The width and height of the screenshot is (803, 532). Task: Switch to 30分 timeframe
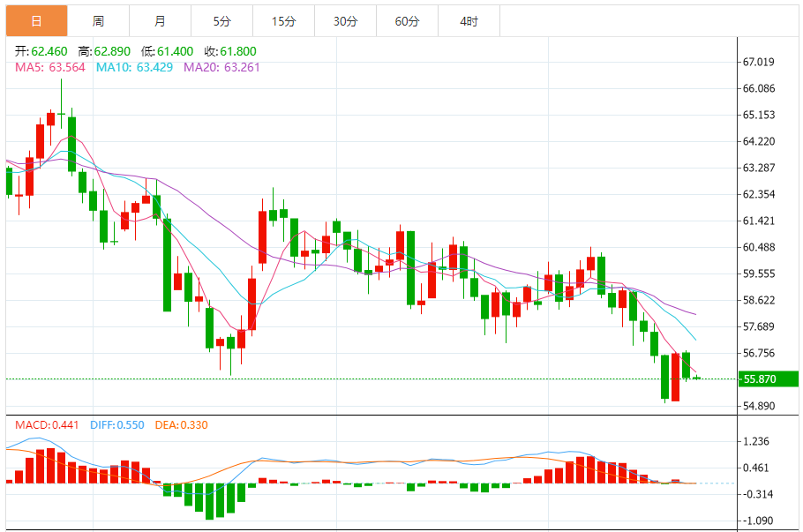tap(345, 21)
